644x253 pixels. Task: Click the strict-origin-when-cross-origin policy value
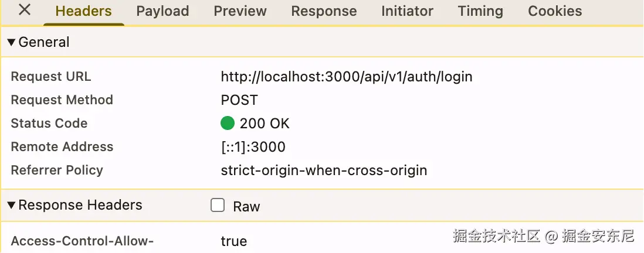click(324, 170)
